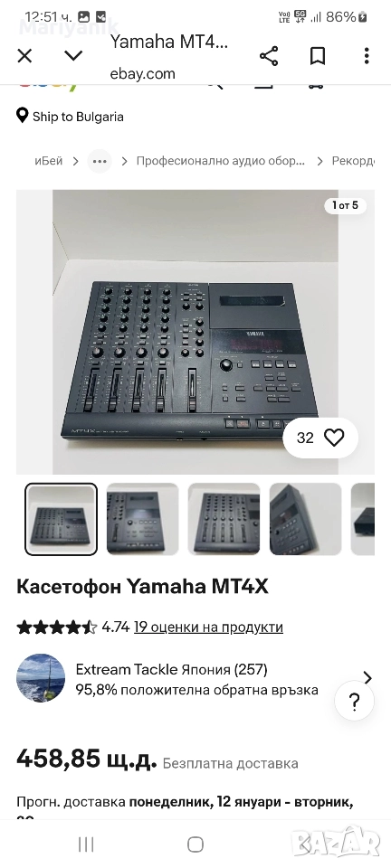The height and width of the screenshot is (868, 391).
Task: Open recent apps navigation button
Action: coord(86,844)
